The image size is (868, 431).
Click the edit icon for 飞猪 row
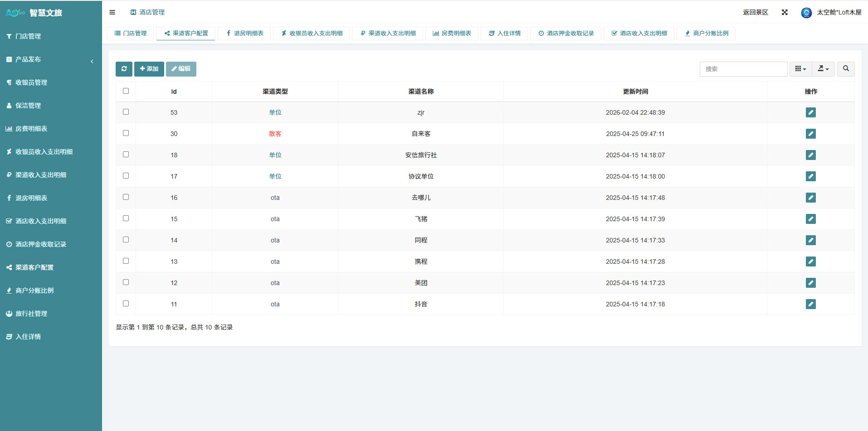tap(810, 219)
